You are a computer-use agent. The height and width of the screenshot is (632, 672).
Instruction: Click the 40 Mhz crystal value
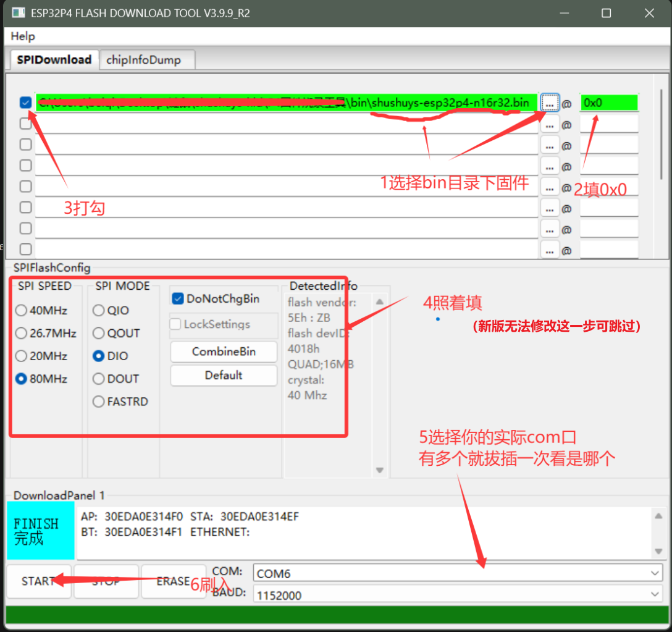(x=308, y=395)
